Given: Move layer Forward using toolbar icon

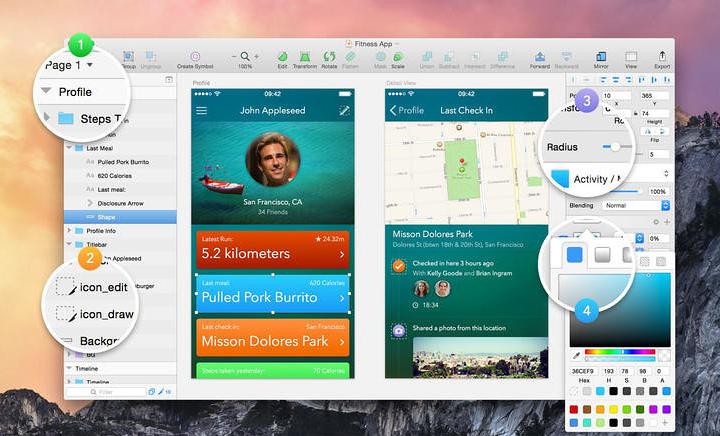Looking at the screenshot, I should [x=540, y=55].
